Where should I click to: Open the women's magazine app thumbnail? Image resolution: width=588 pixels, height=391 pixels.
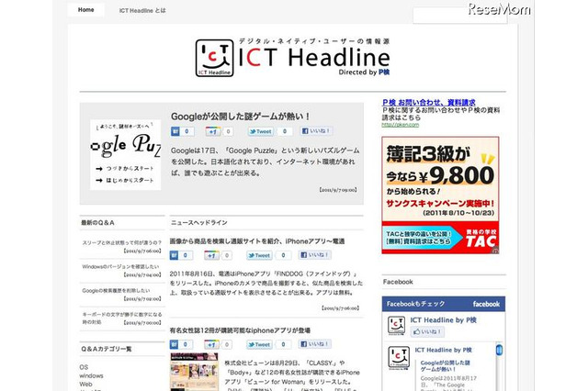(x=194, y=372)
